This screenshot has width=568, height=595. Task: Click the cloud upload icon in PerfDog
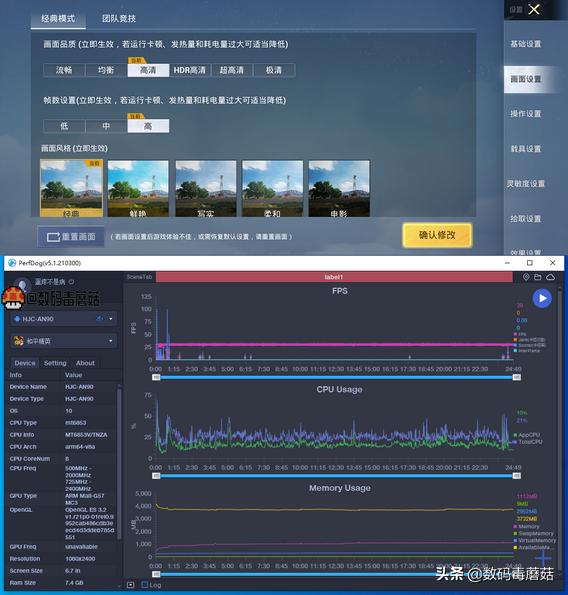click(x=551, y=277)
